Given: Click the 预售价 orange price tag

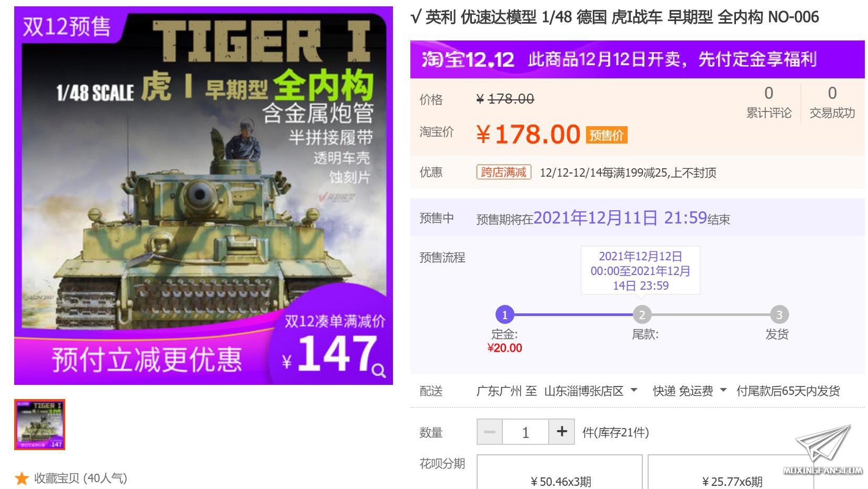Looking at the screenshot, I should click(x=607, y=135).
